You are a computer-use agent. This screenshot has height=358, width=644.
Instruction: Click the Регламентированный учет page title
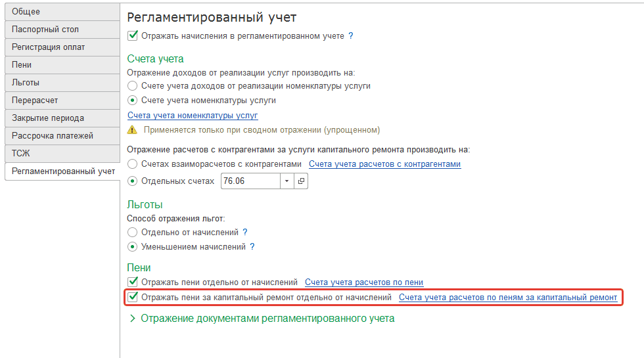pos(212,17)
